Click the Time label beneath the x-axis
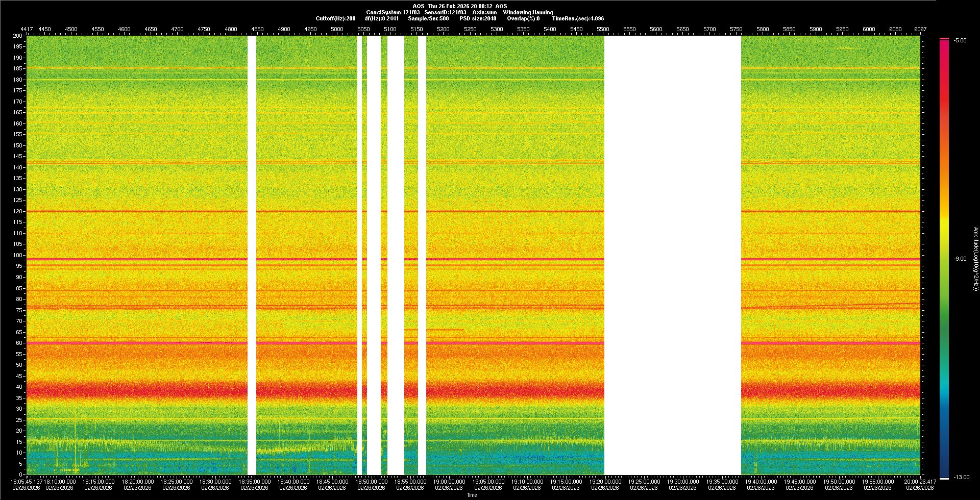The height and width of the screenshot is (500, 980). 472,495
